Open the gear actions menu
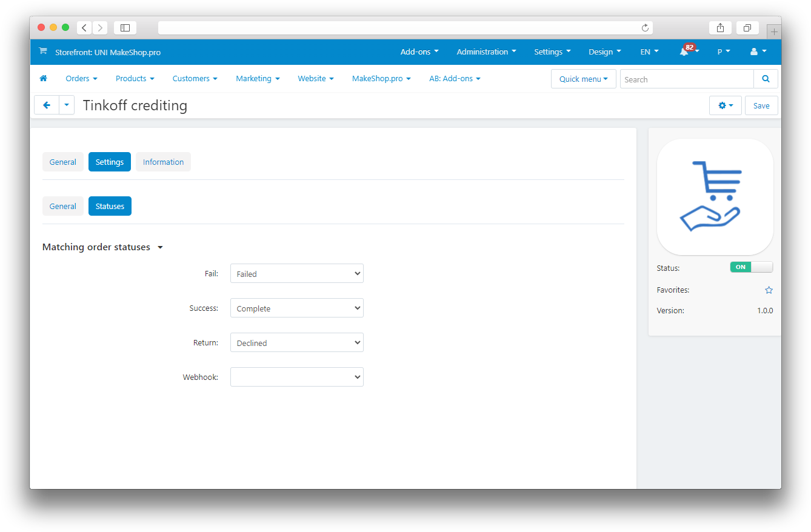The width and height of the screenshot is (811, 532). pyautogui.click(x=725, y=105)
